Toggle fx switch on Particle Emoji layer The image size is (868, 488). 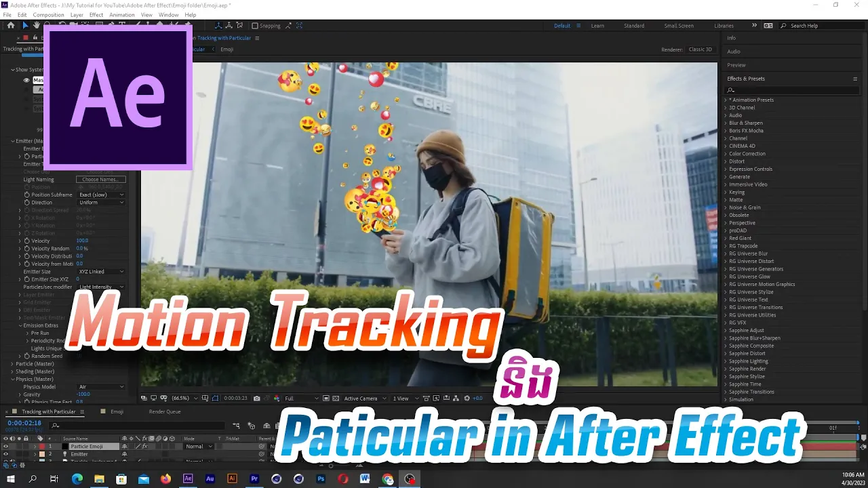tap(145, 447)
